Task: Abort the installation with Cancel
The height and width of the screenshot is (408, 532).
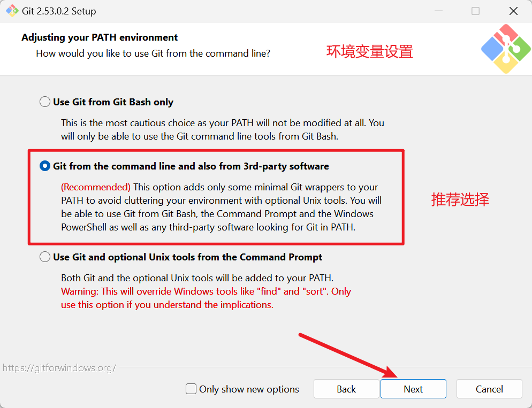Action: (489, 389)
